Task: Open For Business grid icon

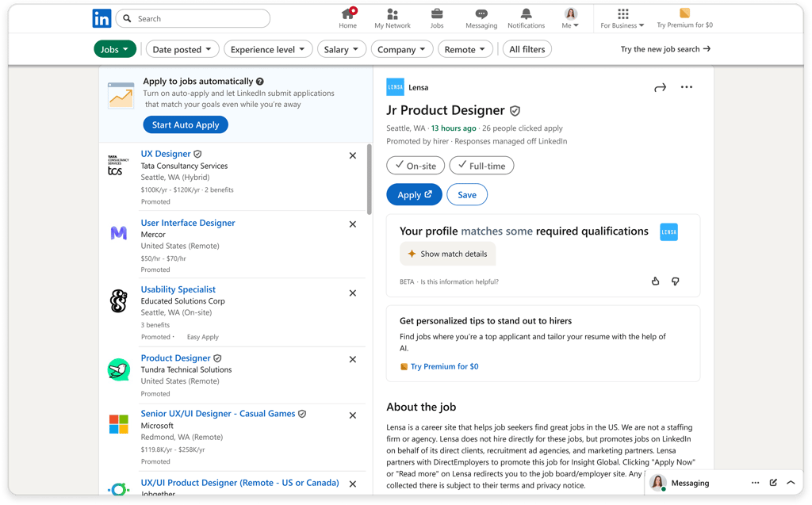Action: (x=623, y=14)
